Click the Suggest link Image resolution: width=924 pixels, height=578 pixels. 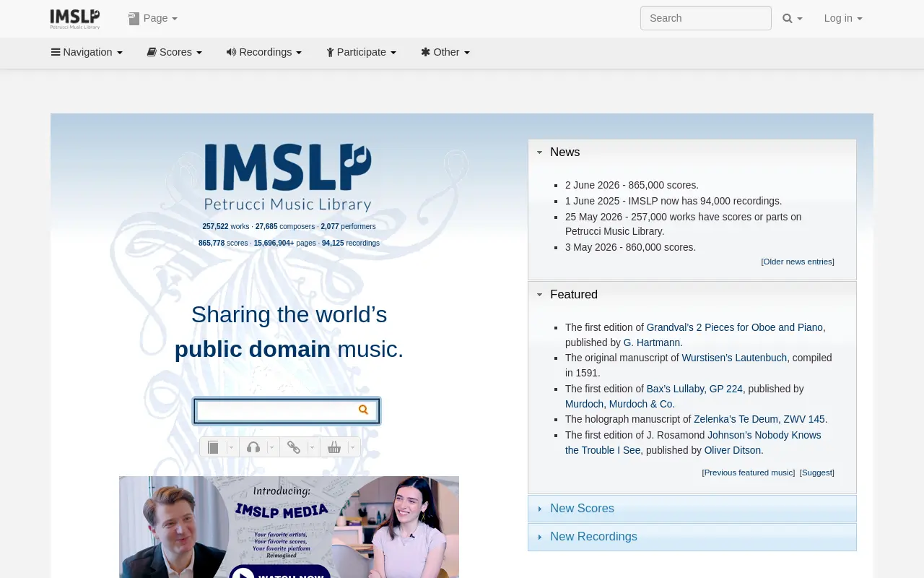pos(817,473)
